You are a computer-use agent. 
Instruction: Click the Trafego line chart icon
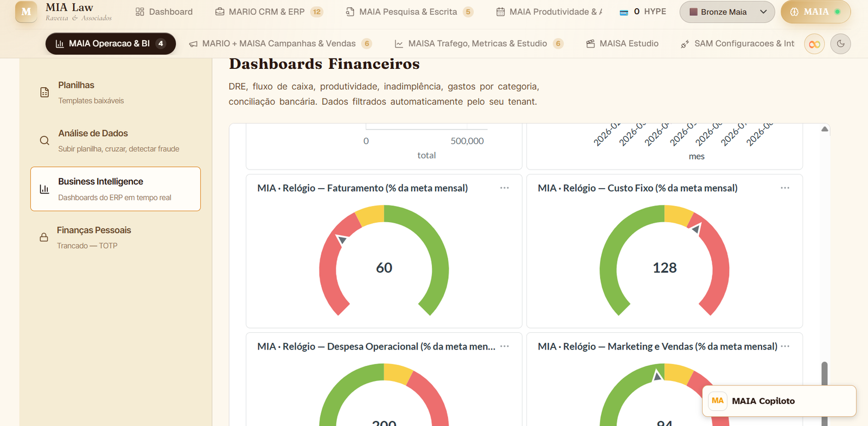coord(399,44)
